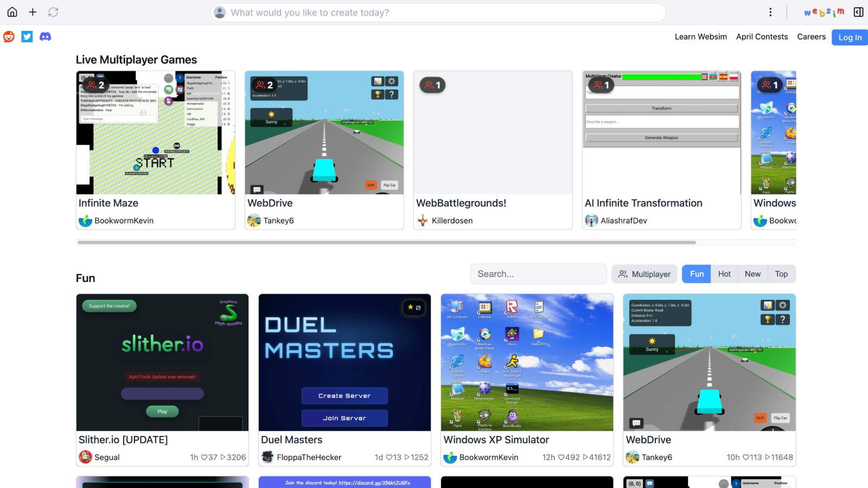Open WebDrive thumbnail in Fun section
Viewport: 868px width, 488px height.
pyautogui.click(x=710, y=362)
